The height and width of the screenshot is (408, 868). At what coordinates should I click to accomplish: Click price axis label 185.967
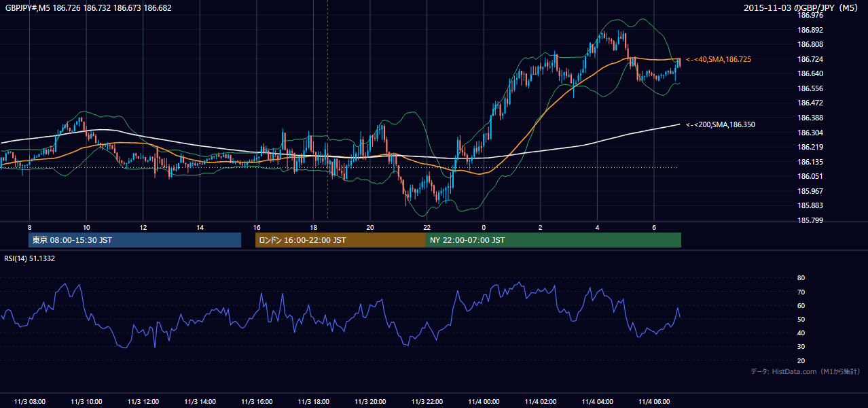[810, 191]
